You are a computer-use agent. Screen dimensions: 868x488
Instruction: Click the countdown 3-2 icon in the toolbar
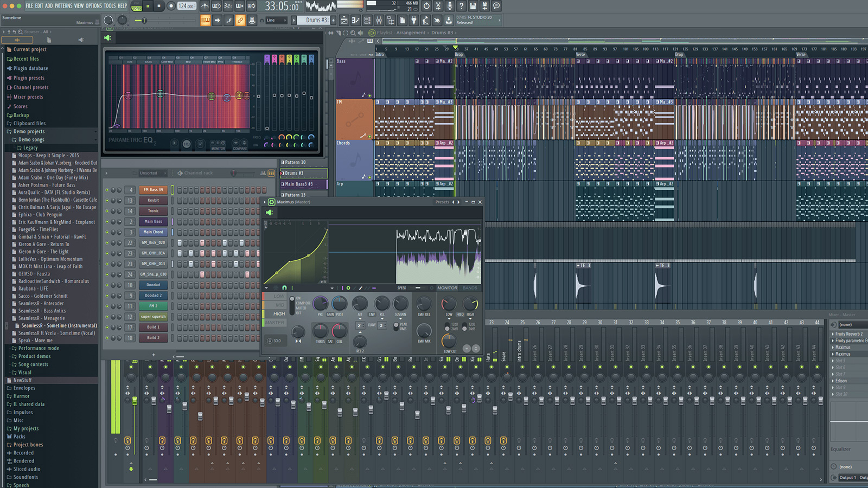228,6
